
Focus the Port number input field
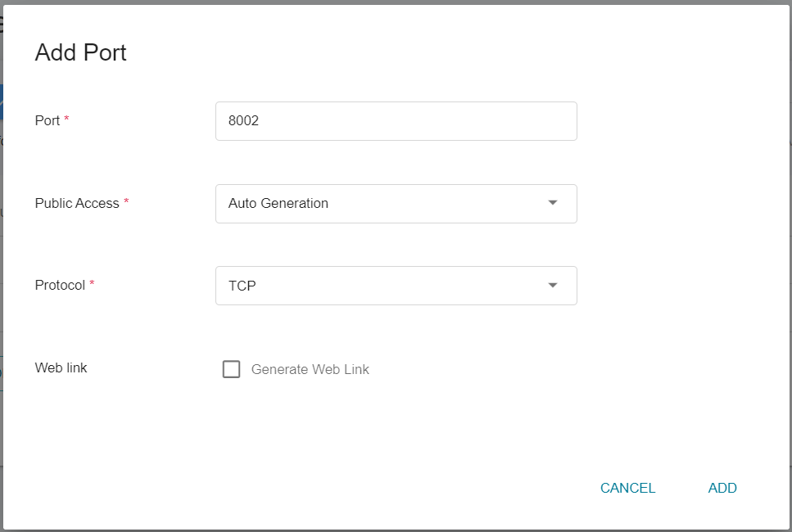click(x=396, y=121)
